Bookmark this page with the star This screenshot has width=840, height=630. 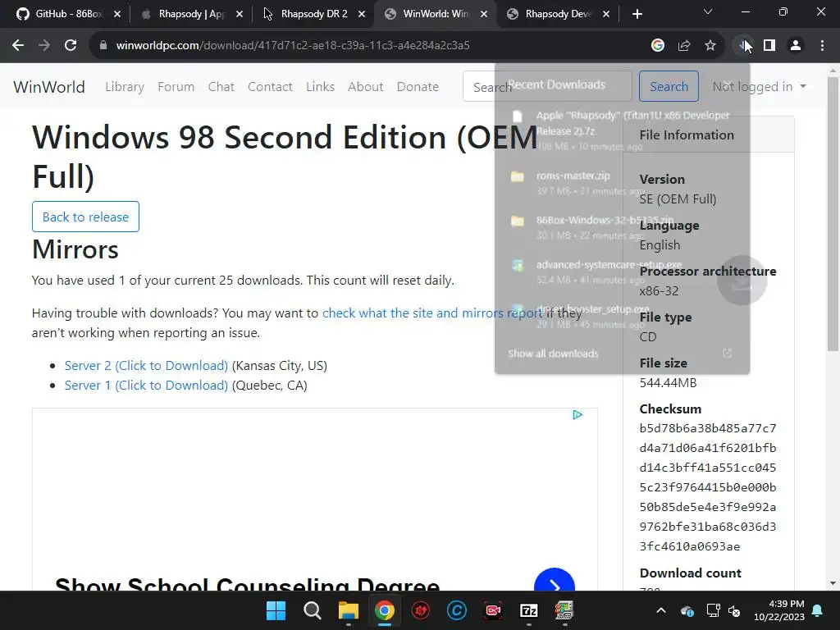pos(710,46)
